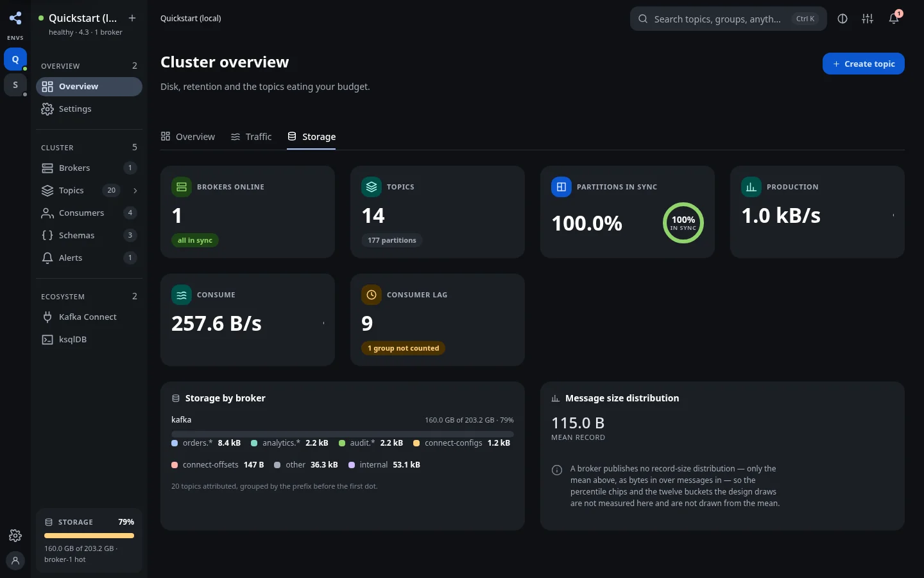This screenshot has width=924, height=578.
Task: Click the Production card chart icon
Action: (x=751, y=187)
